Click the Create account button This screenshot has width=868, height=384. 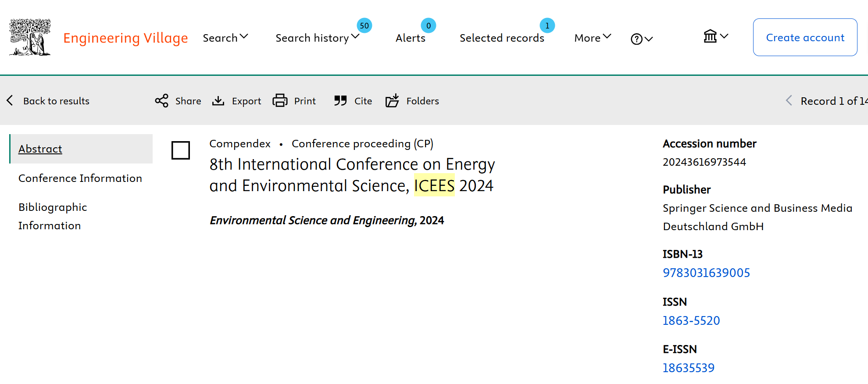tap(805, 37)
